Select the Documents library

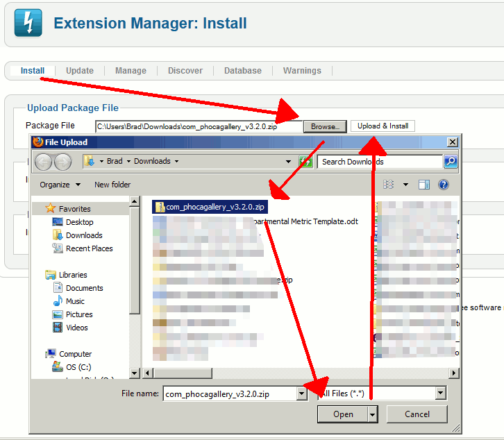tap(84, 287)
